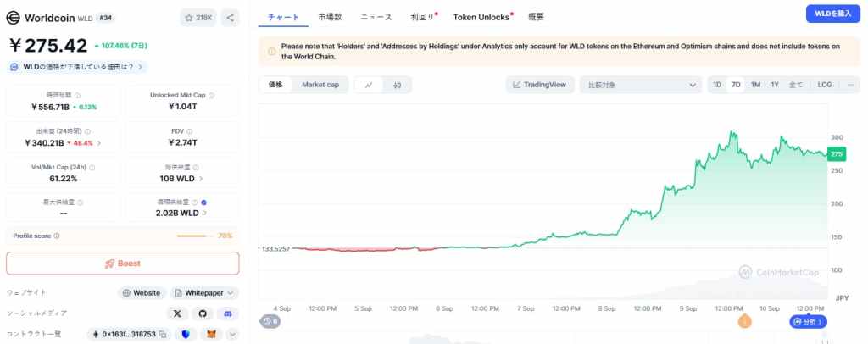Click the Boost button
This screenshot has width=868, height=344.
click(123, 264)
